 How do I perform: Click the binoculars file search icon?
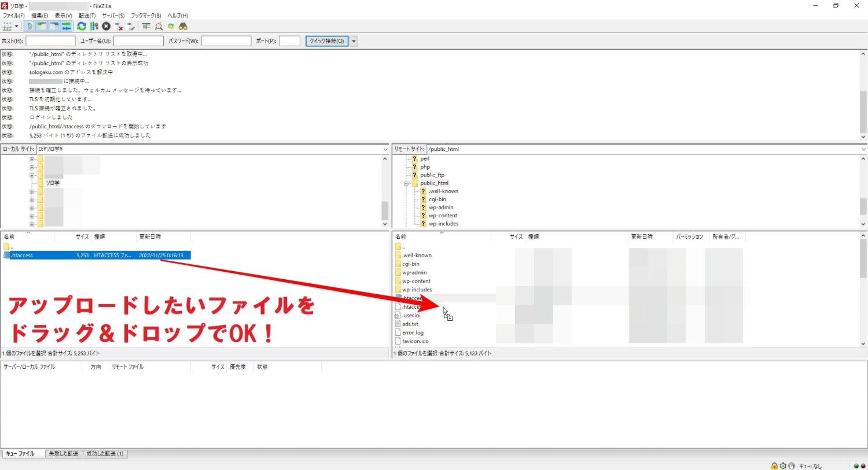183,27
